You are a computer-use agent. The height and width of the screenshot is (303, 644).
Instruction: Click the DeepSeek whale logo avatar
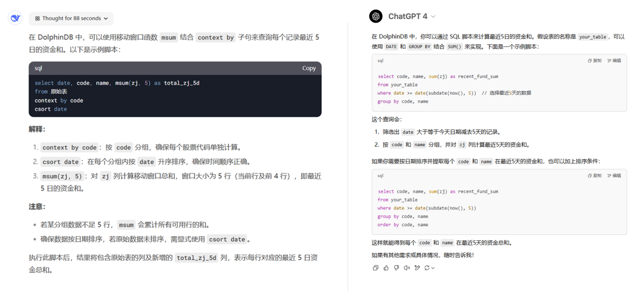point(15,18)
